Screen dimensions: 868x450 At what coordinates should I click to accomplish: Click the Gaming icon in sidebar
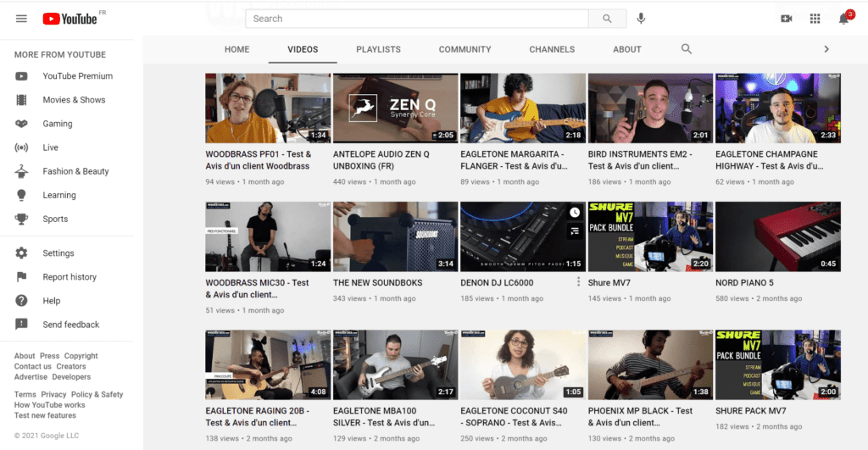[21, 124]
